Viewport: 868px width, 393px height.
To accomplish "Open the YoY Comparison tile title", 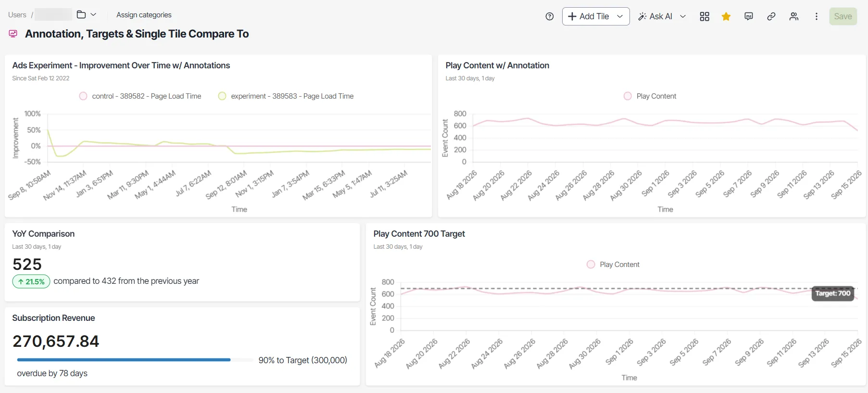I will [43, 234].
